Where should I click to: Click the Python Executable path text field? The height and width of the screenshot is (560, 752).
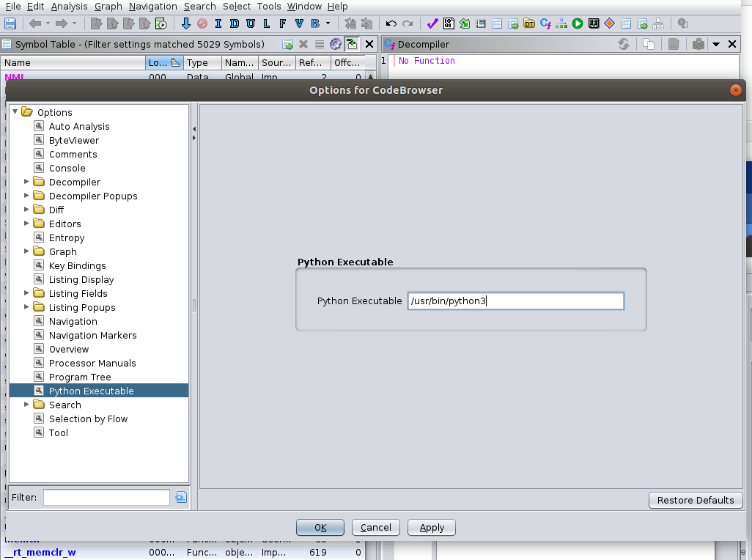coord(515,301)
